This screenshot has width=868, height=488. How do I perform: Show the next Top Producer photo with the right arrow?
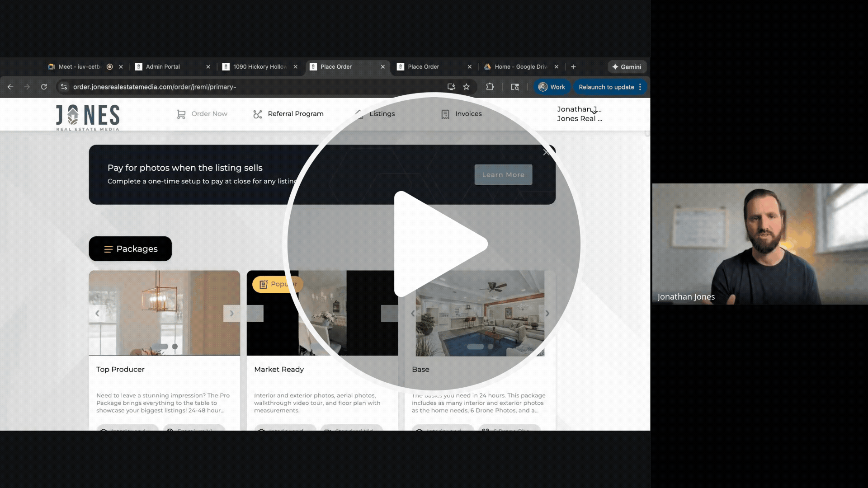[231, 313]
